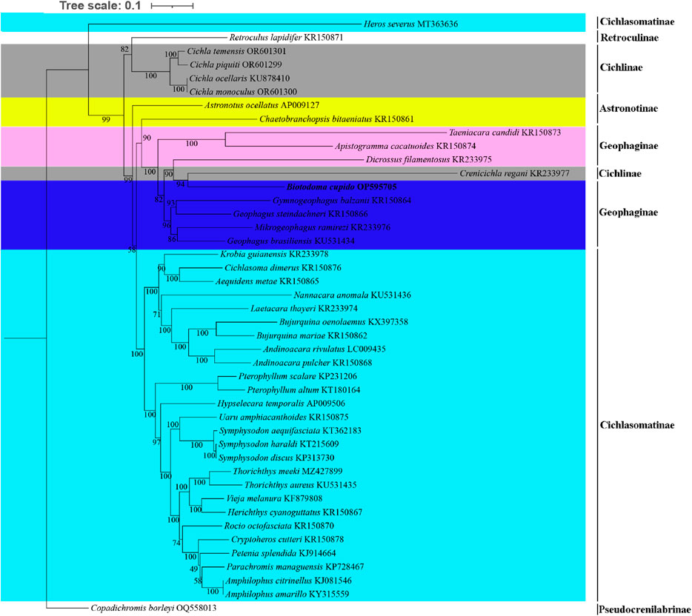Select Retroculus lapidifer KR150871 taxon
Image resolution: width=692 pixels, height=616 pixels.
(286, 38)
